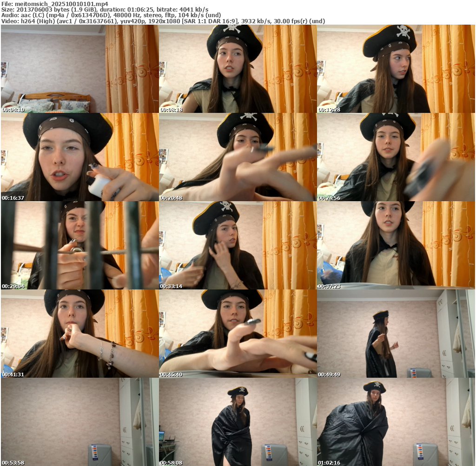Choose the frame marked 00:33:14
Image resolution: width=476 pixels, height=466 pixels.
pos(238,245)
